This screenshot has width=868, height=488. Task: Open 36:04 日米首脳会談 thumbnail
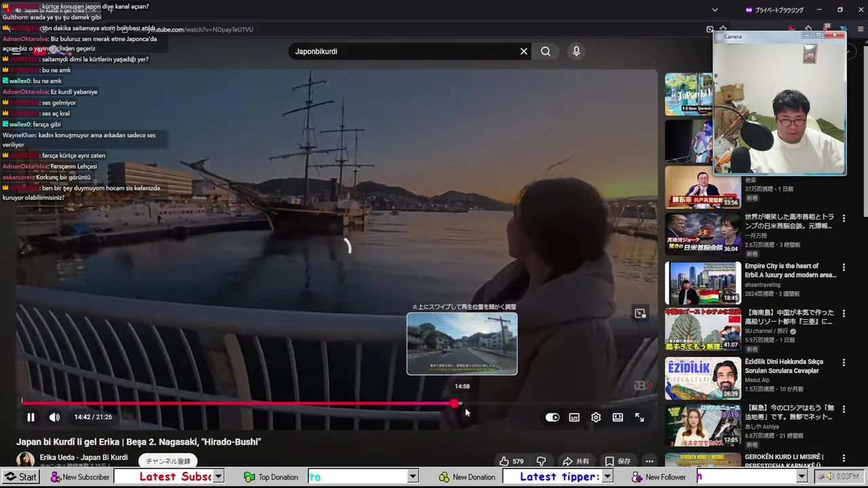coord(703,235)
